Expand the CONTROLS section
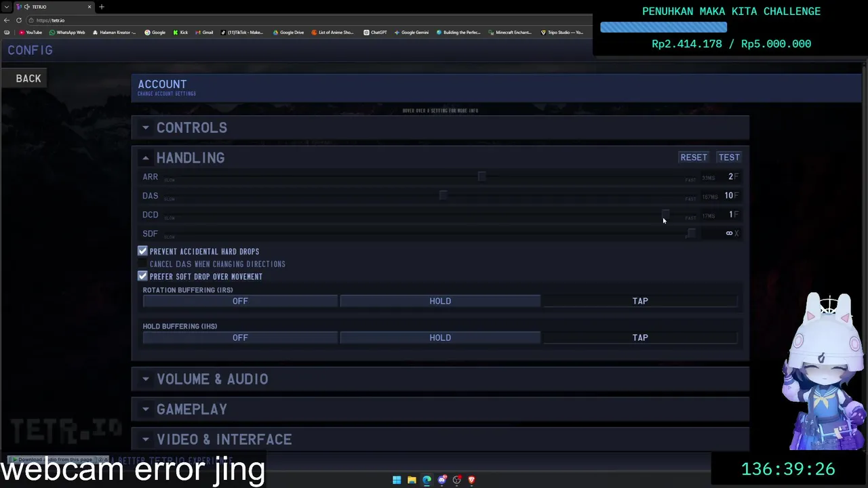The height and width of the screenshot is (488, 868). point(440,127)
